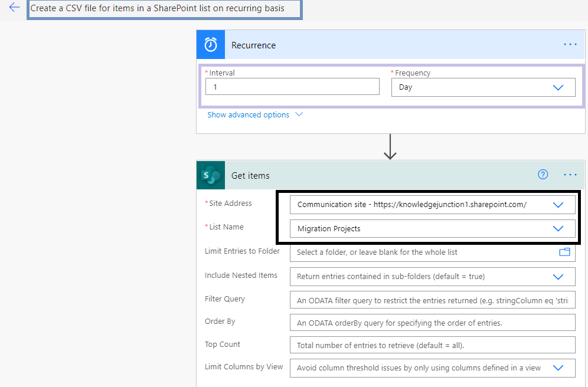Click the Recurrence step title

(253, 45)
